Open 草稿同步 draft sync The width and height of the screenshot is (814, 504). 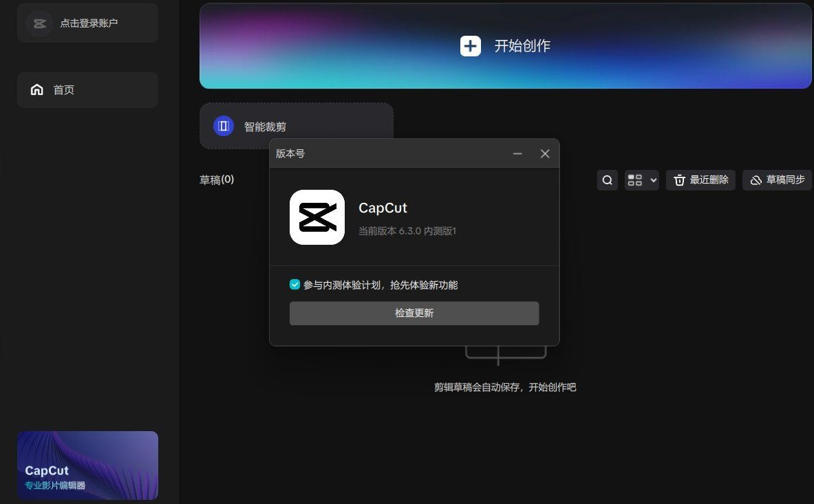(777, 180)
